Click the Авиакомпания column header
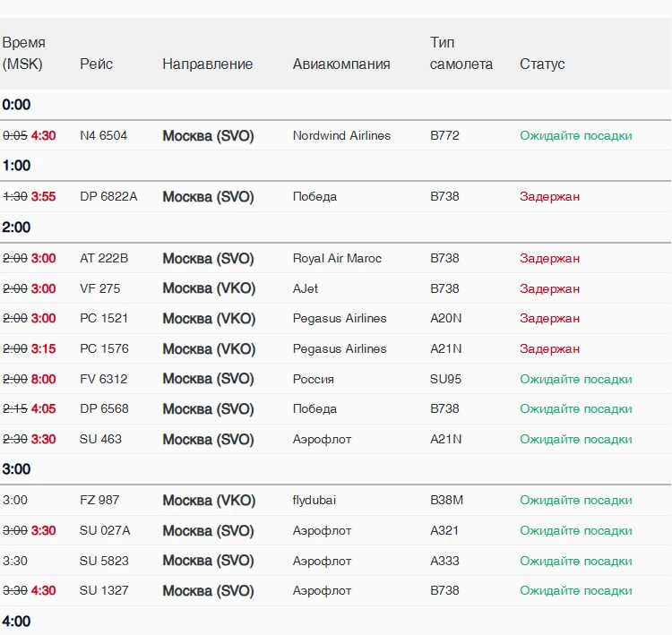 coord(341,64)
